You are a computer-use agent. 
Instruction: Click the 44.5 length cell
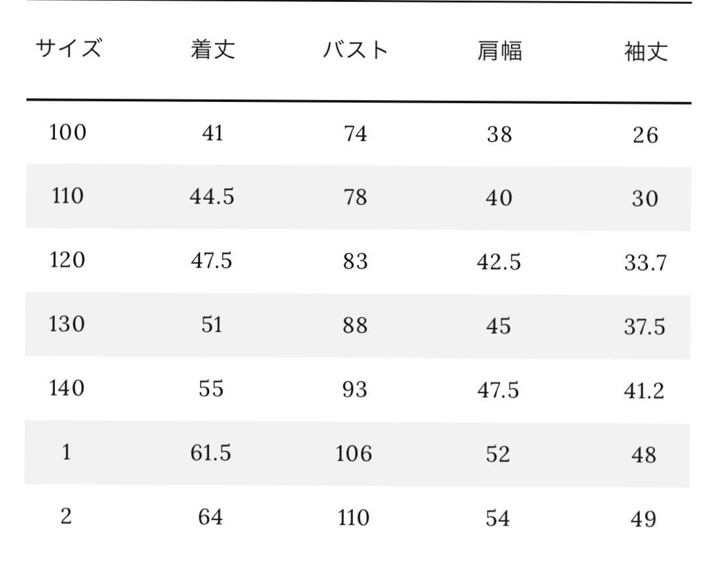coord(212,197)
